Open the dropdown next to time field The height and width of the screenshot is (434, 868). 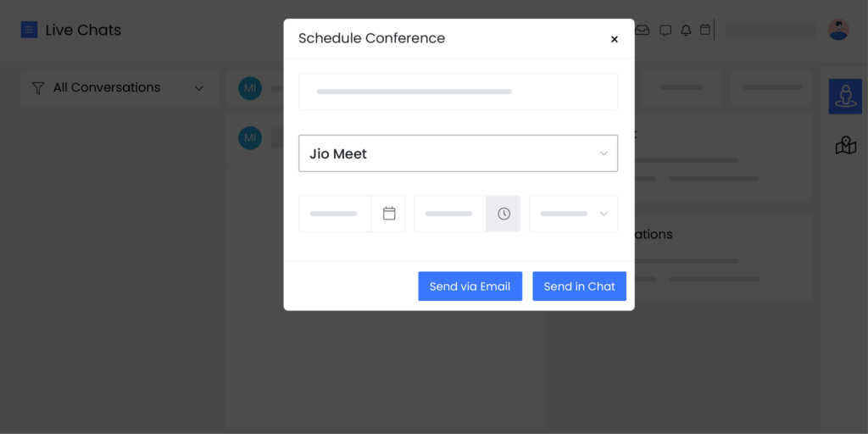point(574,214)
